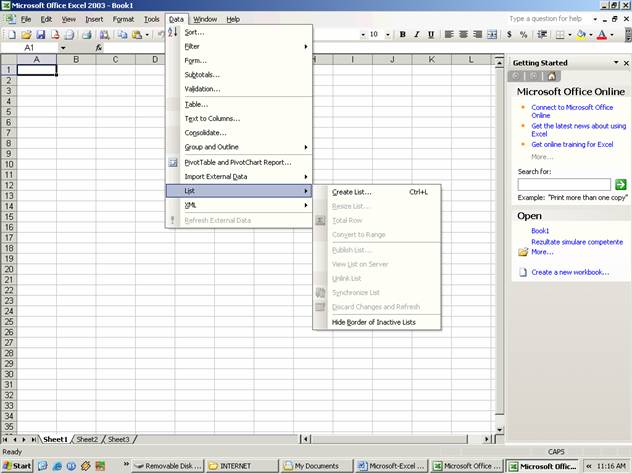632x474 pixels.
Task: Click the Paste clipboard icon
Action: tap(137, 35)
